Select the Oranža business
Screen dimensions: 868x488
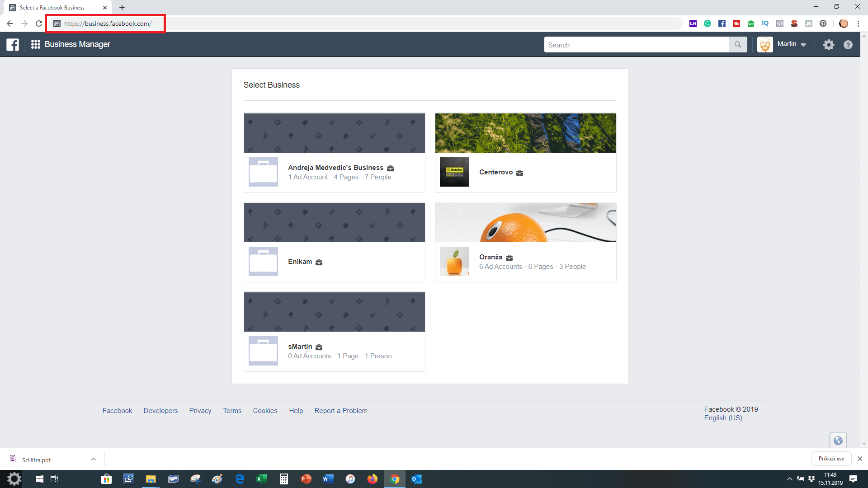point(491,257)
